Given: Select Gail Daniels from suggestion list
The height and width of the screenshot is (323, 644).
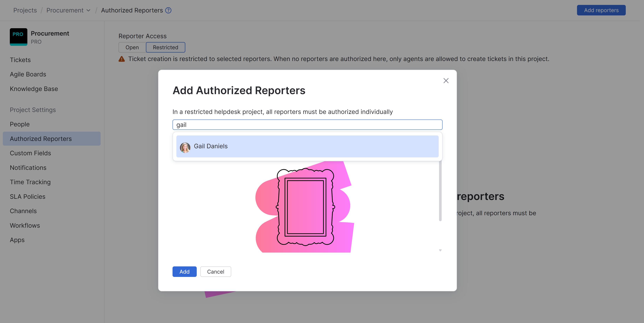Looking at the screenshot, I should (307, 146).
